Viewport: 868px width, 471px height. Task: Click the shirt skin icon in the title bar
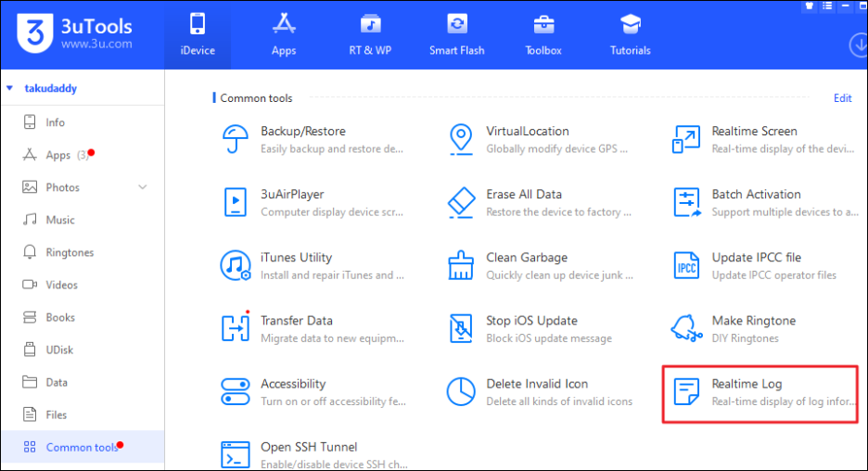(810, 6)
